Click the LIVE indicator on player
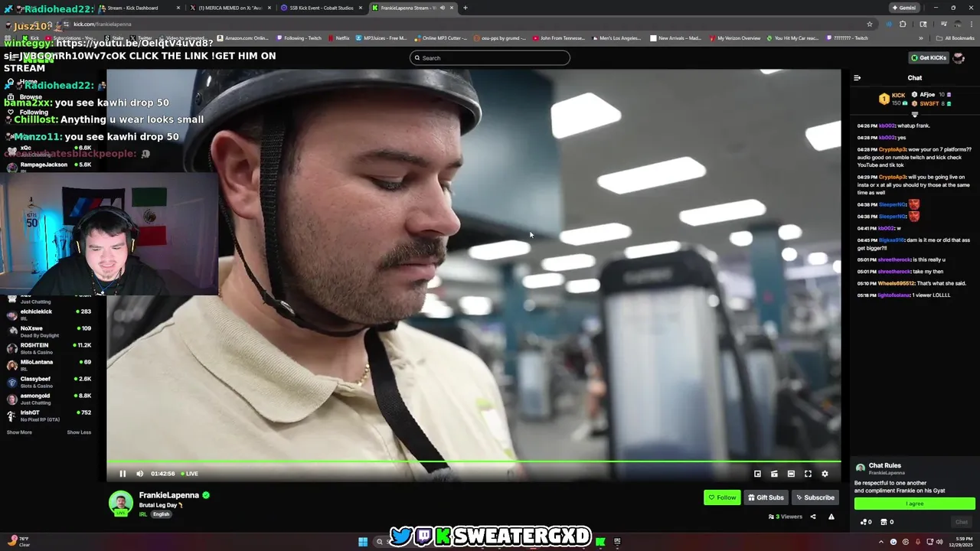 point(190,474)
